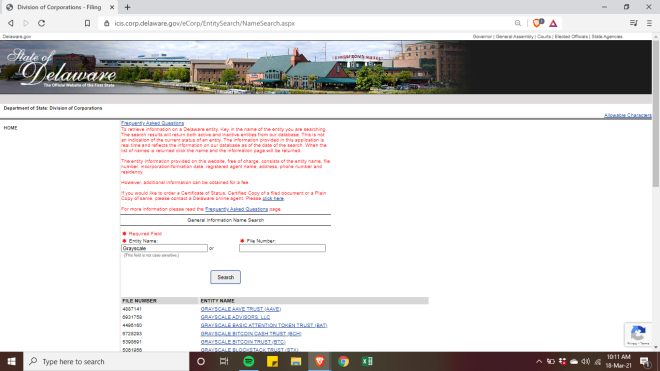Open the media playlist icon

633,23
